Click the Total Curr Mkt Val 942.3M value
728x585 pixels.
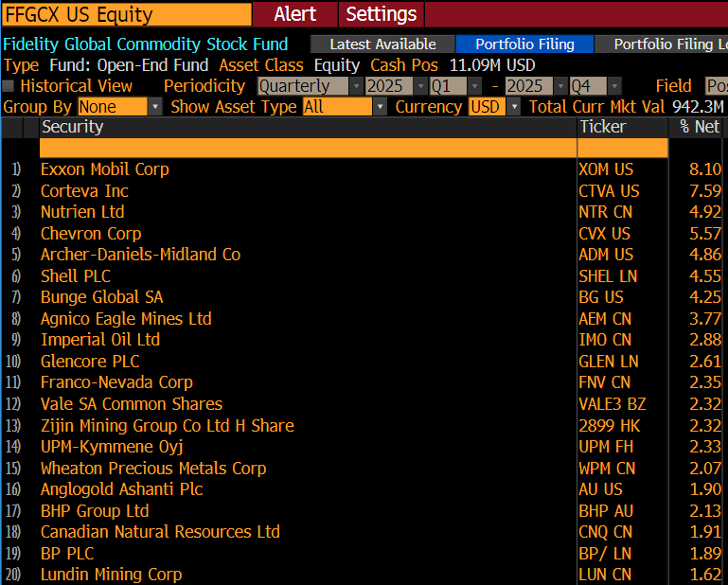pos(698,107)
